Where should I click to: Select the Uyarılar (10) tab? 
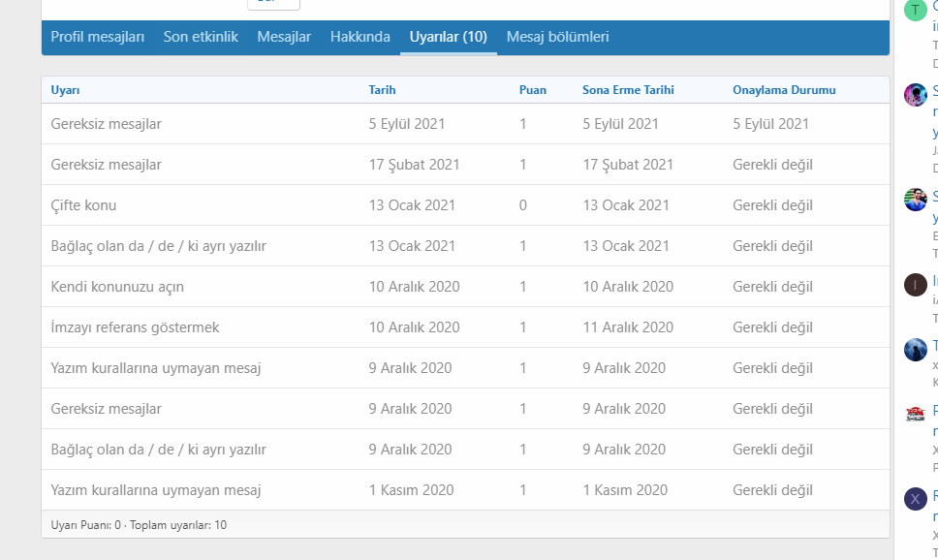(448, 37)
